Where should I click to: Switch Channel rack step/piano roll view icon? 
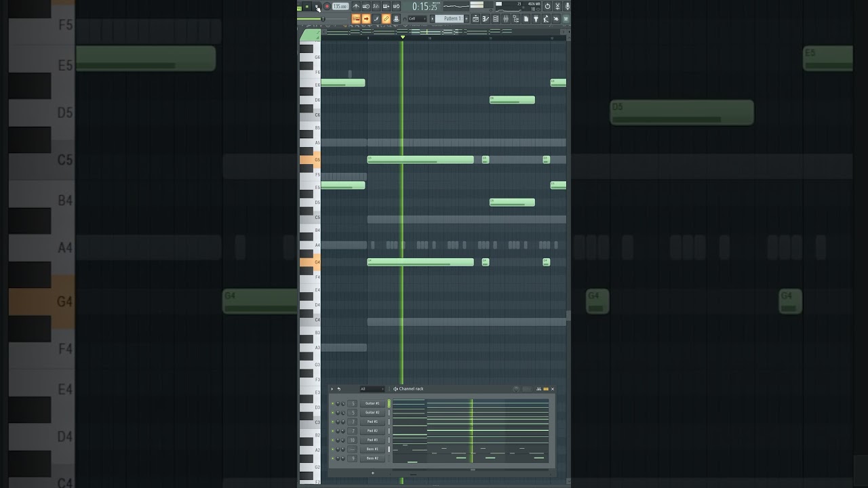pyautogui.click(x=546, y=389)
